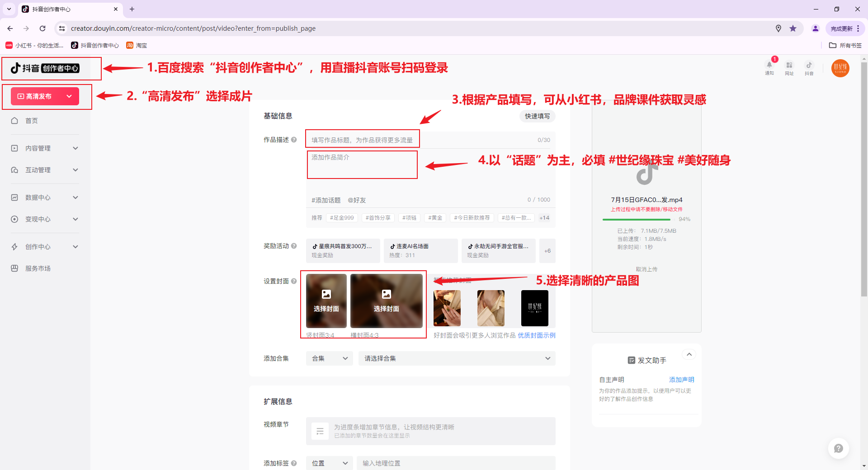Click the 高清发布 publish button
Viewport: 868px width, 470px height.
(39, 96)
